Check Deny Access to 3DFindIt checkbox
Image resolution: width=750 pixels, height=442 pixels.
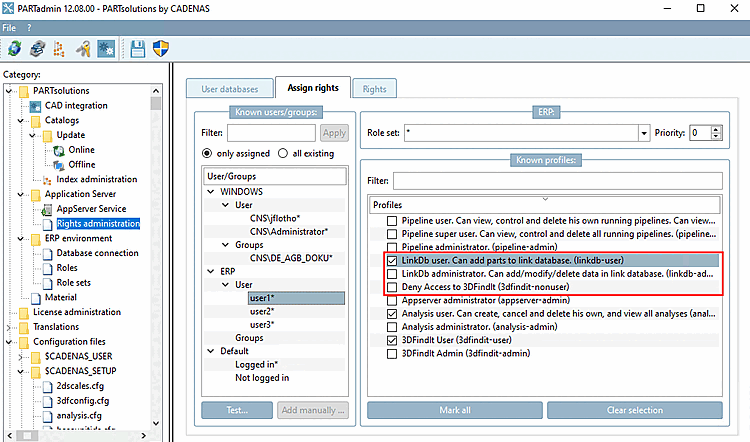click(392, 287)
